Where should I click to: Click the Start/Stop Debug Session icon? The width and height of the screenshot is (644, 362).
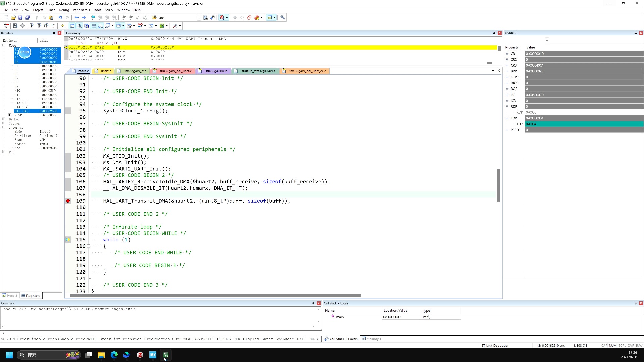222,18
